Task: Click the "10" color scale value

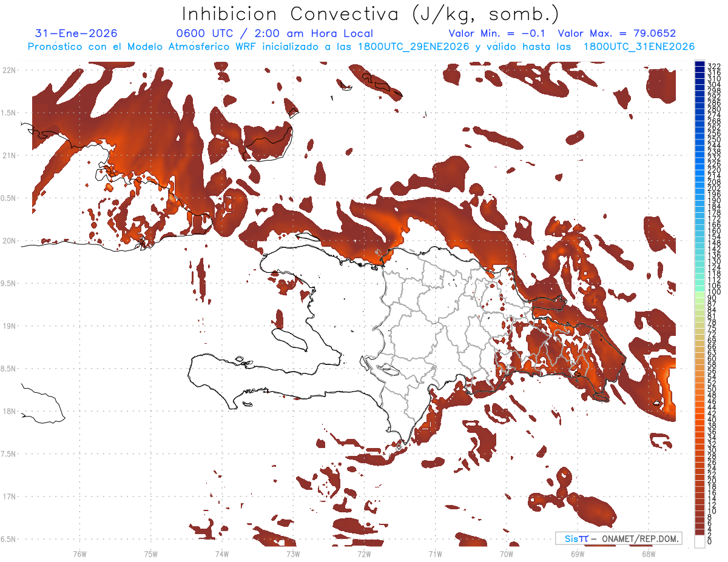Action: [x=712, y=511]
